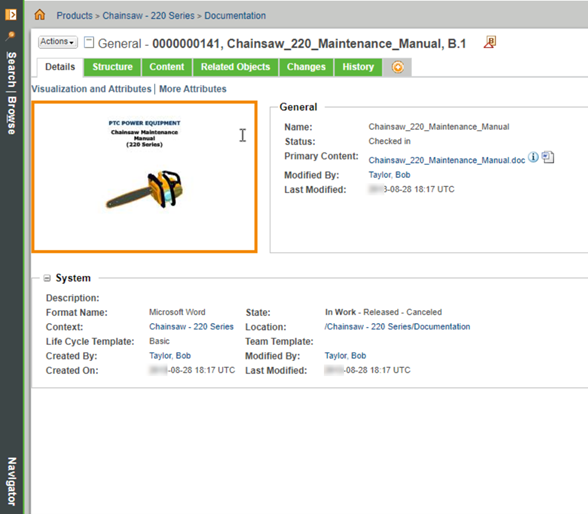Open the Actions dropdown menu
The image size is (588, 514).
click(58, 42)
